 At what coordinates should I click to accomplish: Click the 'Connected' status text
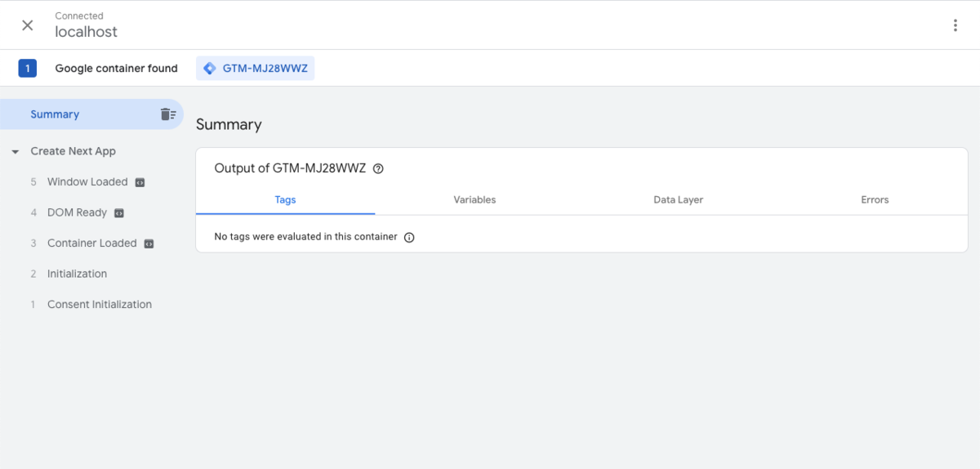pos(79,16)
